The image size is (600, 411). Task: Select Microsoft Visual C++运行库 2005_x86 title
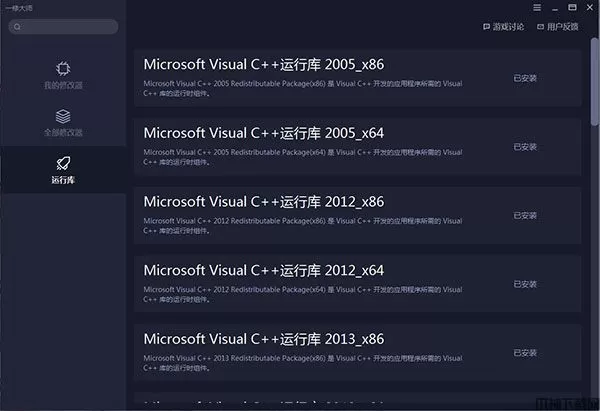[264, 64]
